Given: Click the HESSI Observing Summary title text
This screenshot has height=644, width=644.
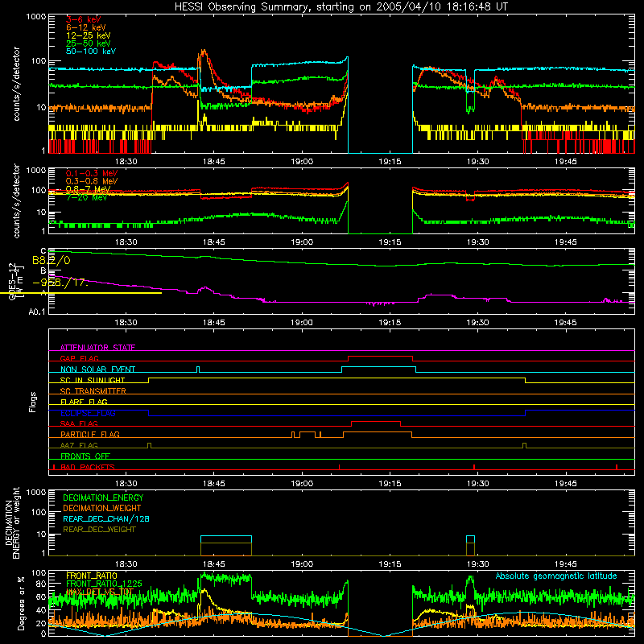Looking at the screenshot, I should tap(341, 7).
